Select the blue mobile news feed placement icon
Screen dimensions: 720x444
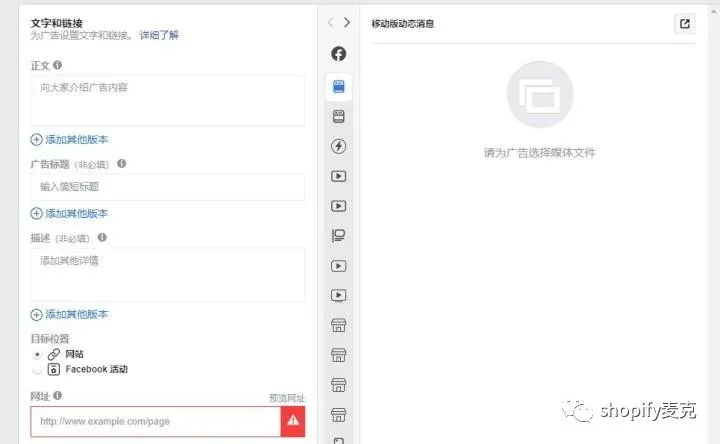click(x=338, y=86)
